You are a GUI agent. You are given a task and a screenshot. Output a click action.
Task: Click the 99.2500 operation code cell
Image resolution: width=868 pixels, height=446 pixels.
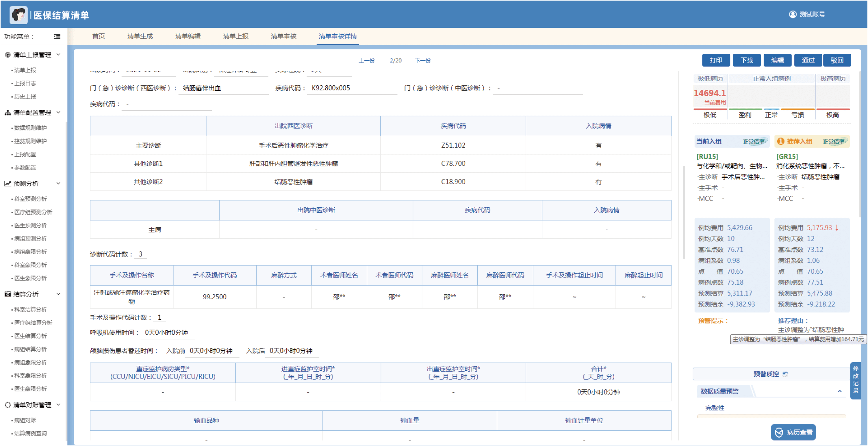tap(214, 297)
